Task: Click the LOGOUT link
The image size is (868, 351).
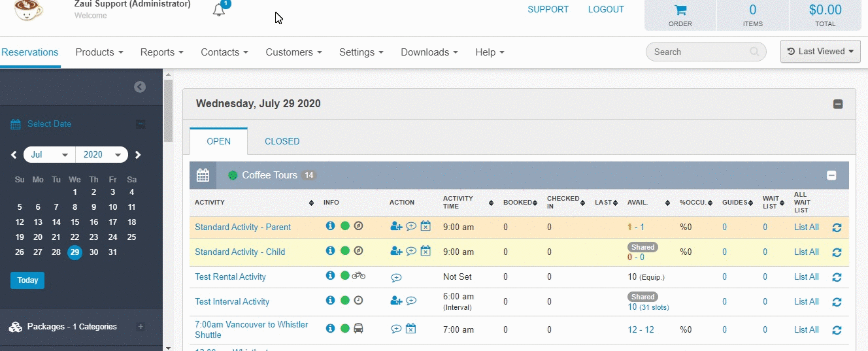Action: [x=606, y=10]
